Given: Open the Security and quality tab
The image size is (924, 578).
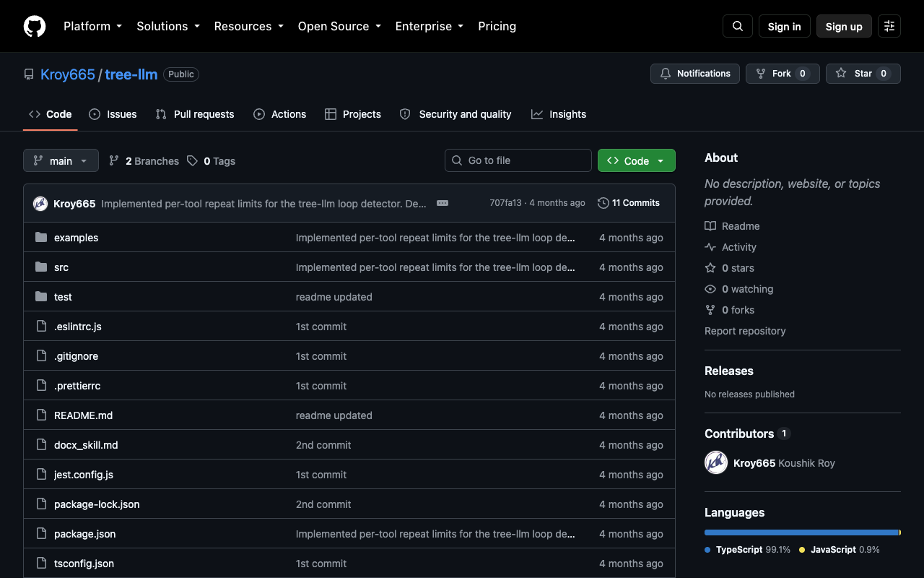Looking at the screenshot, I should 456,114.
